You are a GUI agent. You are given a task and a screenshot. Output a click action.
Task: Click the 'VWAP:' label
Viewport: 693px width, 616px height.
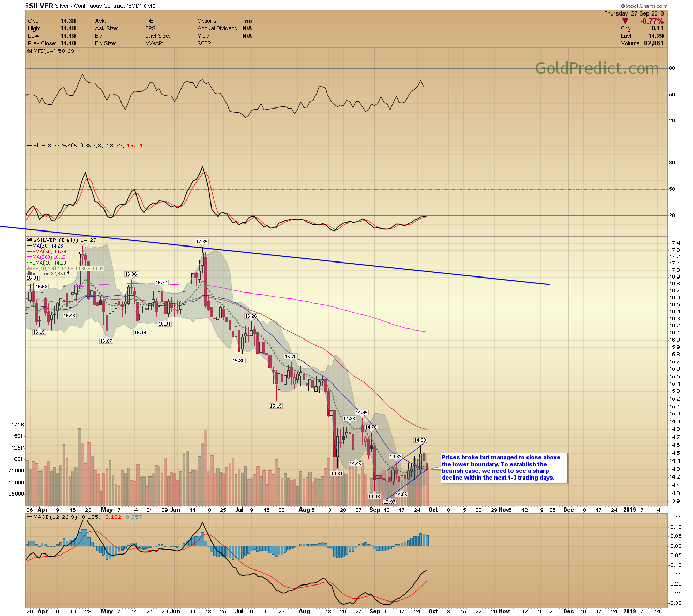[x=154, y=43]
